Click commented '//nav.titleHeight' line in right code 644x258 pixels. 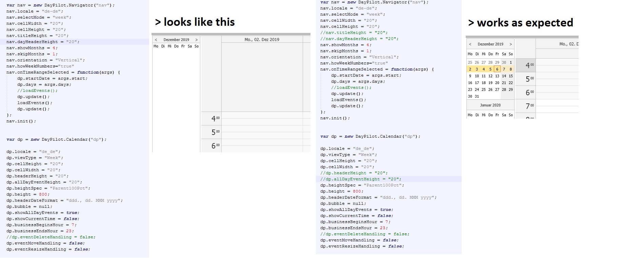(x=354, y=33)
